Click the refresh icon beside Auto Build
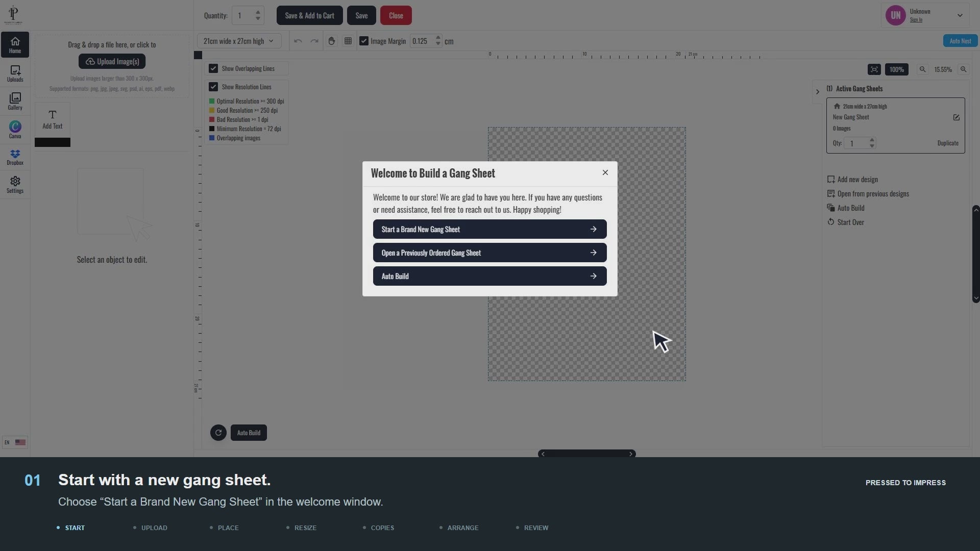Viewport: 980px width, 551px height. point(218,433)
